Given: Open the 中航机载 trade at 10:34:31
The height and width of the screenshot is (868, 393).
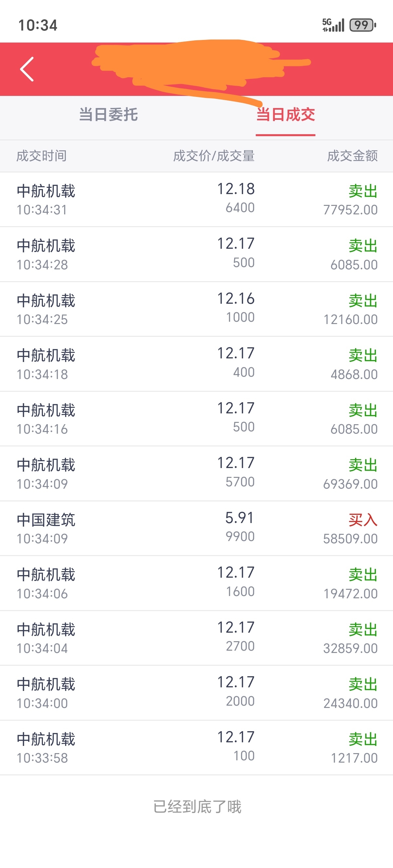Looking at the screenshot, I should coord(196,199).
